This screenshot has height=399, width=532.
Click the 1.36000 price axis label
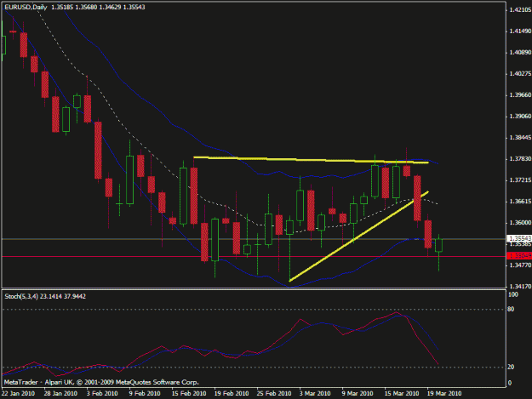click(520, 223)
